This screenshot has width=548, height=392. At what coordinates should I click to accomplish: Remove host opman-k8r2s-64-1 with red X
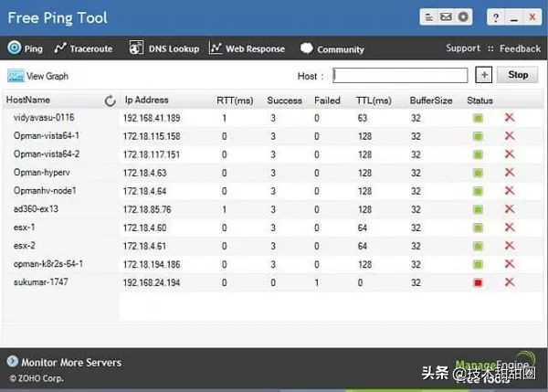point(510,264)
